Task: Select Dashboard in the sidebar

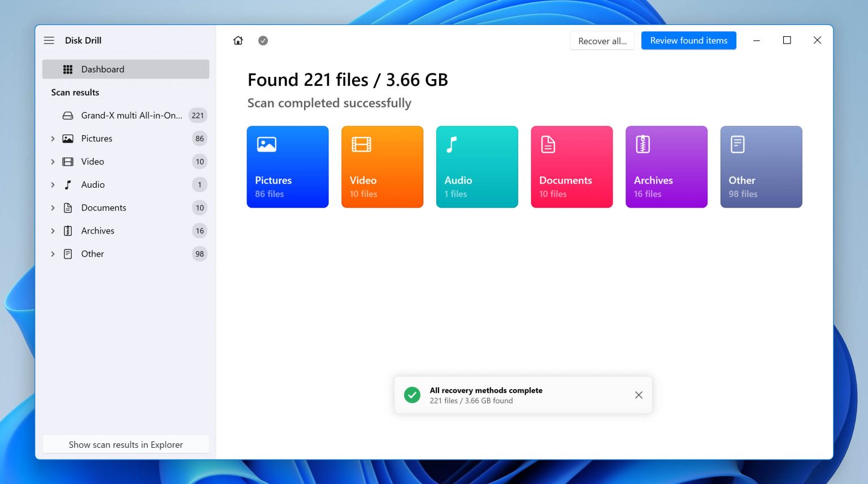Action: [x=103, y=69]
